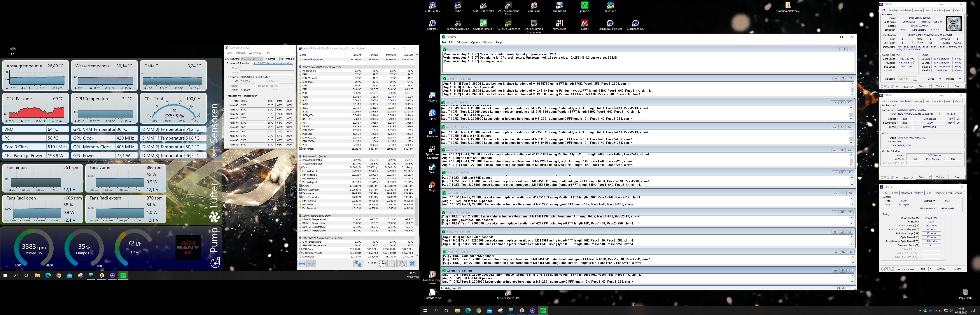Click the taskbar clock showing 10:53 beside the tray
The image size is (980, 315).
click(961, 310)
